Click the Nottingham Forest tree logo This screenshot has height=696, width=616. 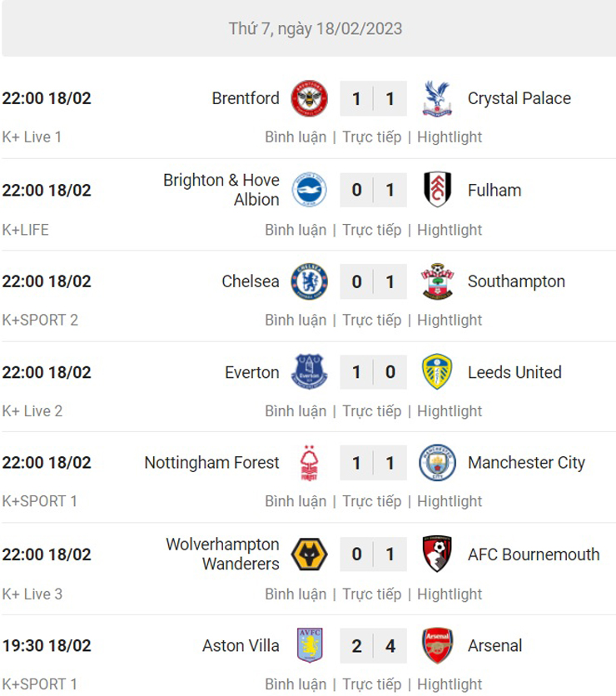click(310, 463)
